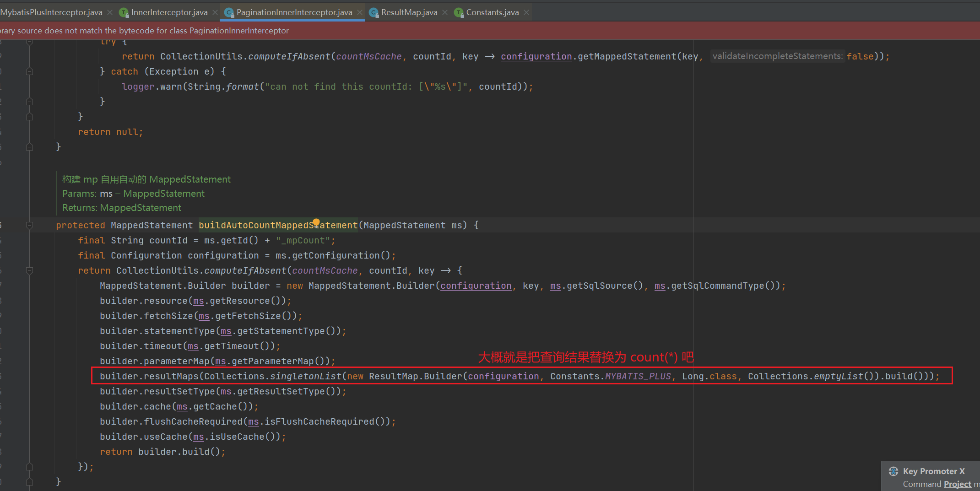This screenshot has height=491, width=980.
Task: Close the ResultMap.java tab
Action: (x=445, y=12)
